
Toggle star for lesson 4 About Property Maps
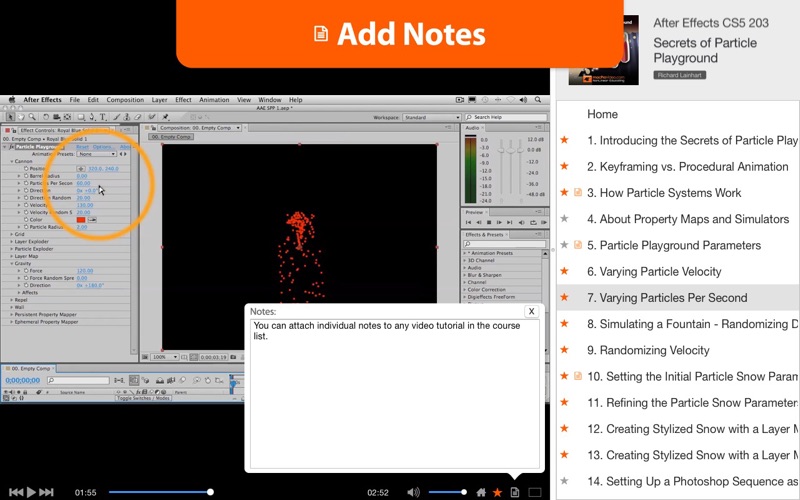pos(564,219)
